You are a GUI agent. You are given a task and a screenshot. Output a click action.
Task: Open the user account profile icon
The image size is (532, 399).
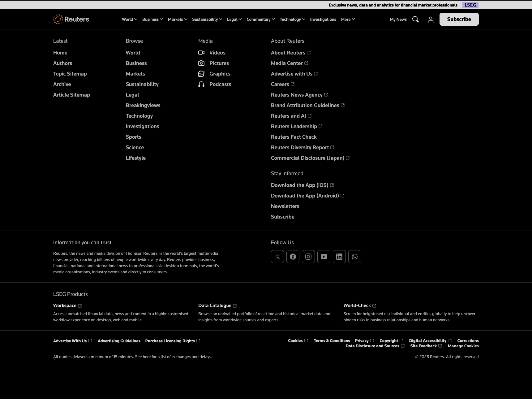431,20
